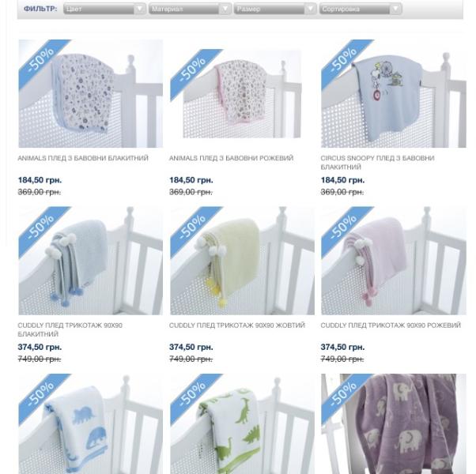Open CUDDLY ПЛЕД ТРИКОТАЖ 90X90 РОЖЕВИЙ link
This screenshot has width=476, height=474.
[x=391, y=325]
